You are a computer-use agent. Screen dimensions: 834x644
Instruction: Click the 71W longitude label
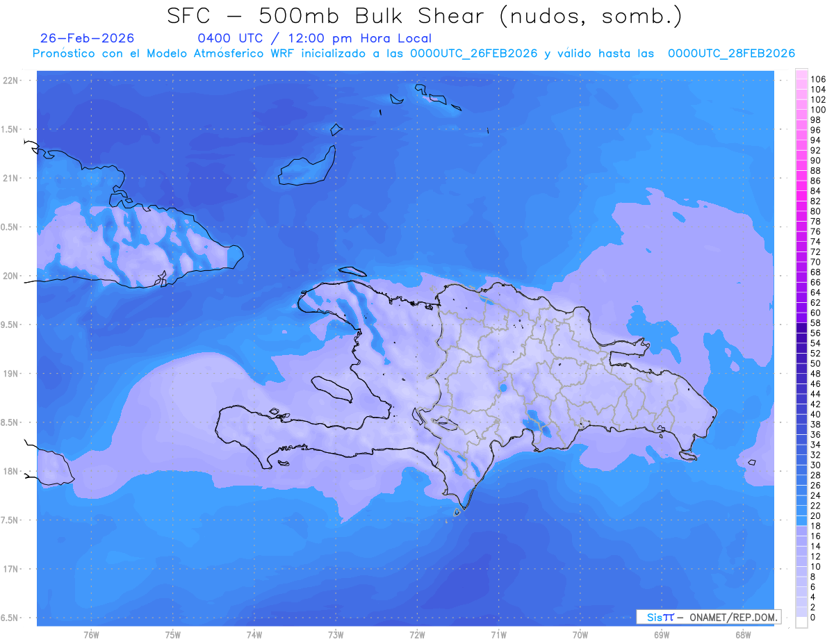point(498,635)
